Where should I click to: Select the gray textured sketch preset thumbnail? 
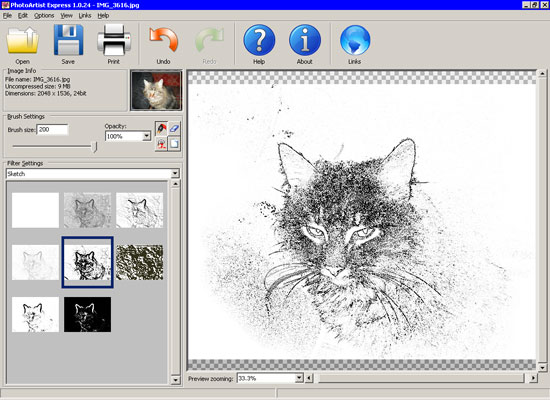pyautogui.click(x=87, y=210)
